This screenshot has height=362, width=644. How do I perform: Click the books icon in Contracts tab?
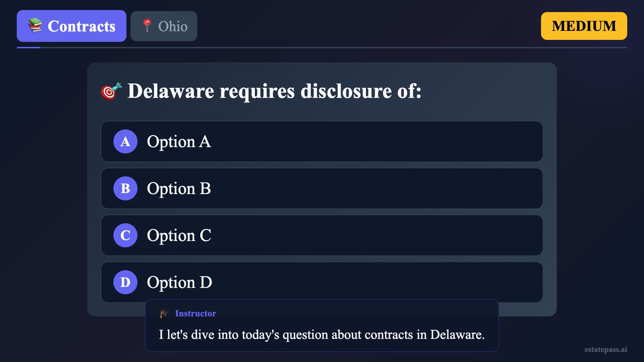35,25
